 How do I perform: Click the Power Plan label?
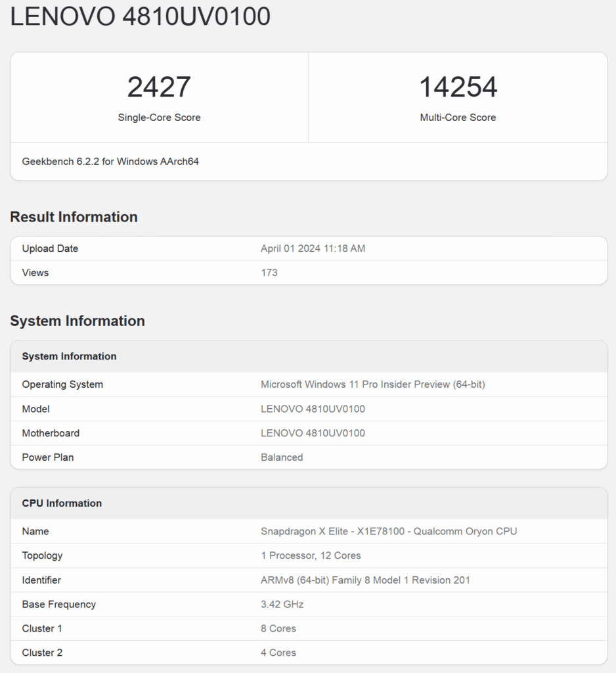tap(48, 457)
